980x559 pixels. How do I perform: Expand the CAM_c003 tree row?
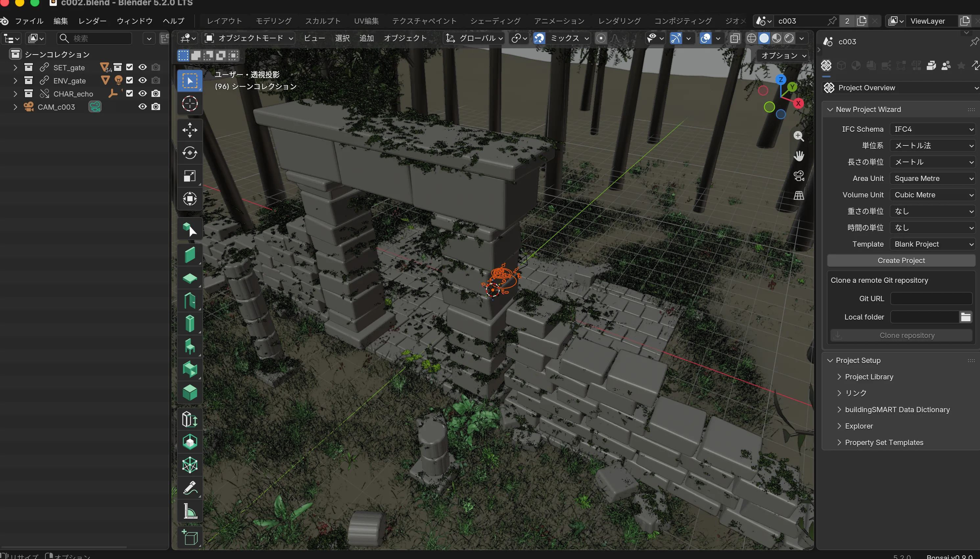[x=15, y=107]
